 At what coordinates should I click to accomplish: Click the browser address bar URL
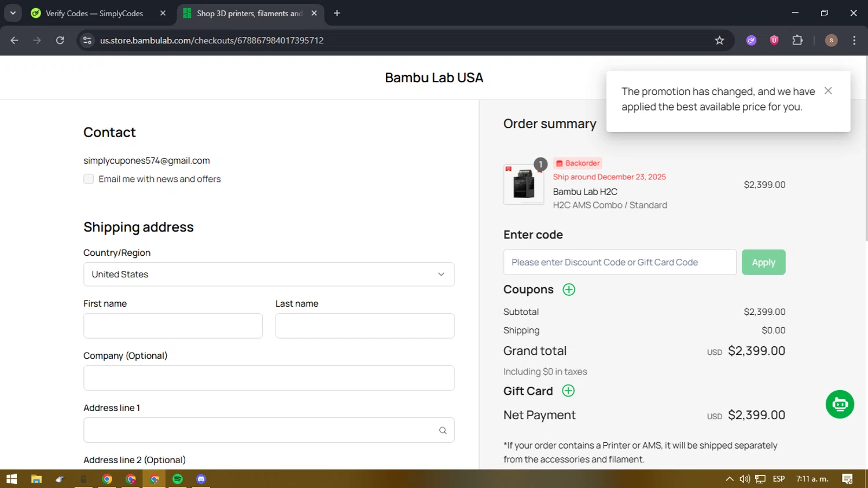[x=212, y=41]
